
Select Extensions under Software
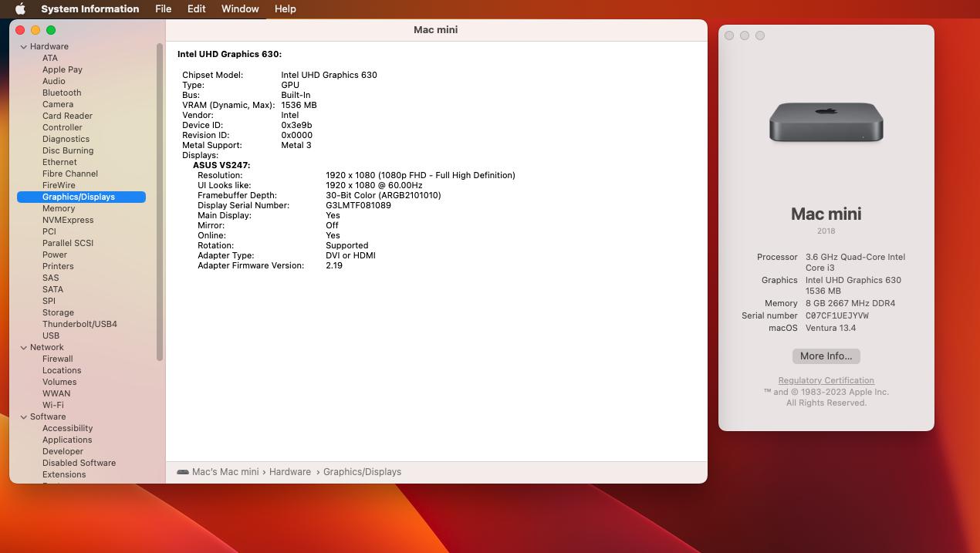pos(64,474)
